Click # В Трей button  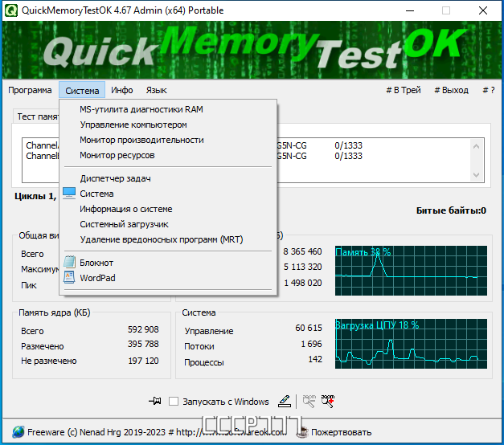click(x=404, y=90)
